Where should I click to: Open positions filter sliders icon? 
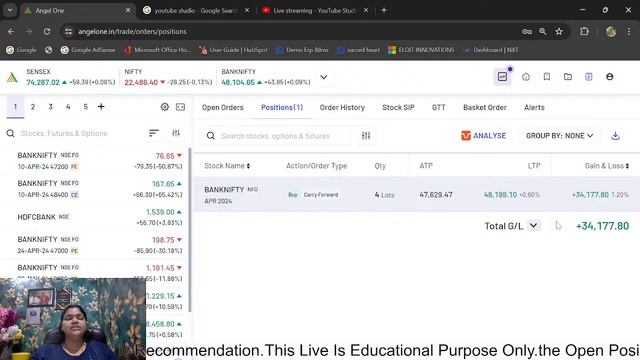(366, 136)
